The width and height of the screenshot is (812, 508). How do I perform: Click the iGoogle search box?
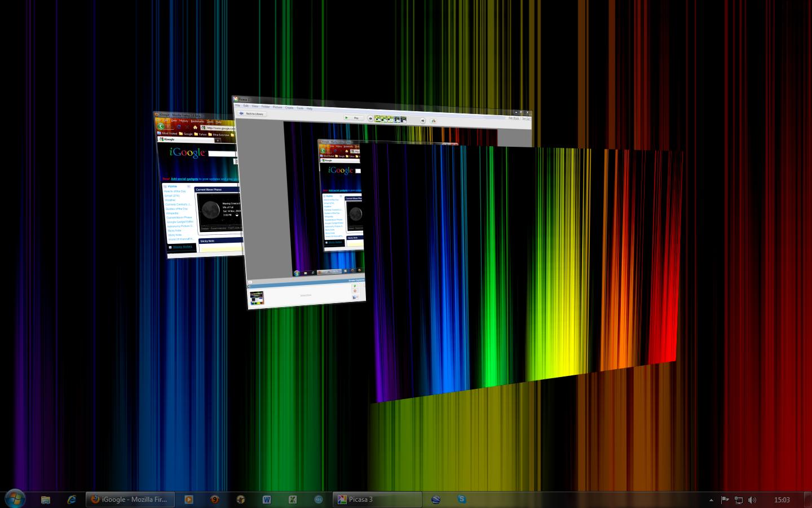222,154
